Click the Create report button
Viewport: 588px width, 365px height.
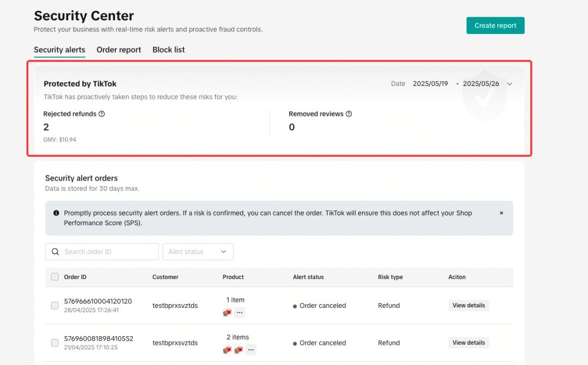[x=495, y=26]
